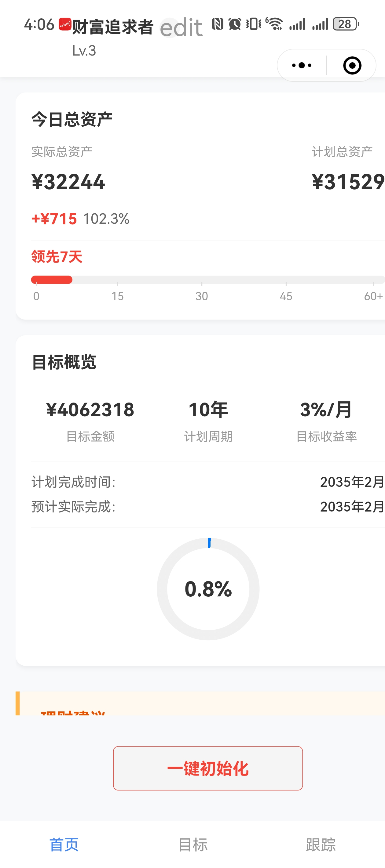
Task: Tap the 计划总资产 label
Action: point(342,152)
